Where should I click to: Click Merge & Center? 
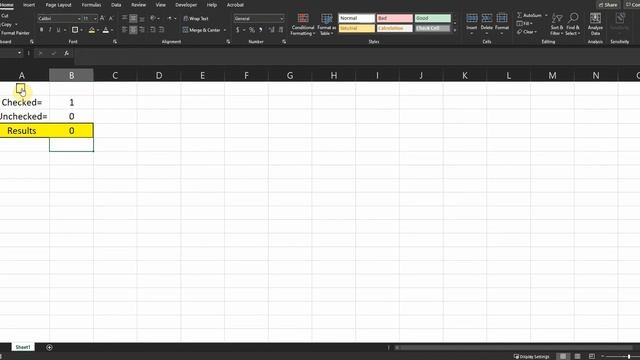[202, 30]
